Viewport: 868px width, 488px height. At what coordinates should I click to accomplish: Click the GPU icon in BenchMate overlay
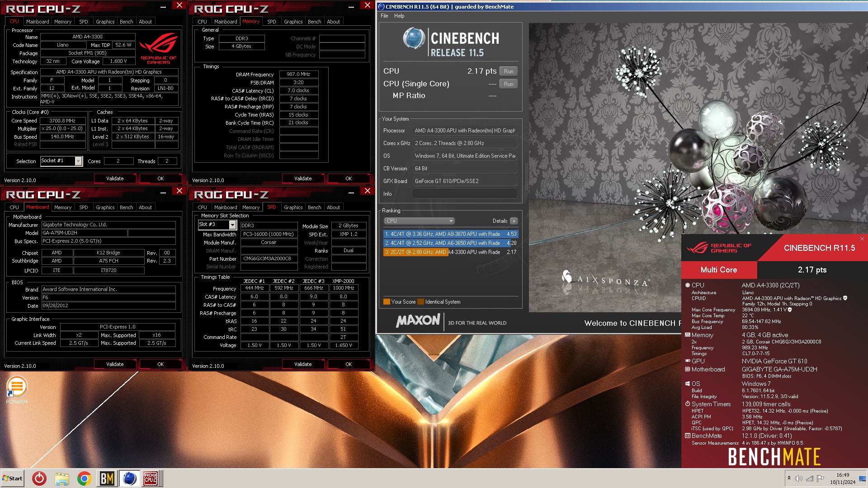click(x=688, y=361)
